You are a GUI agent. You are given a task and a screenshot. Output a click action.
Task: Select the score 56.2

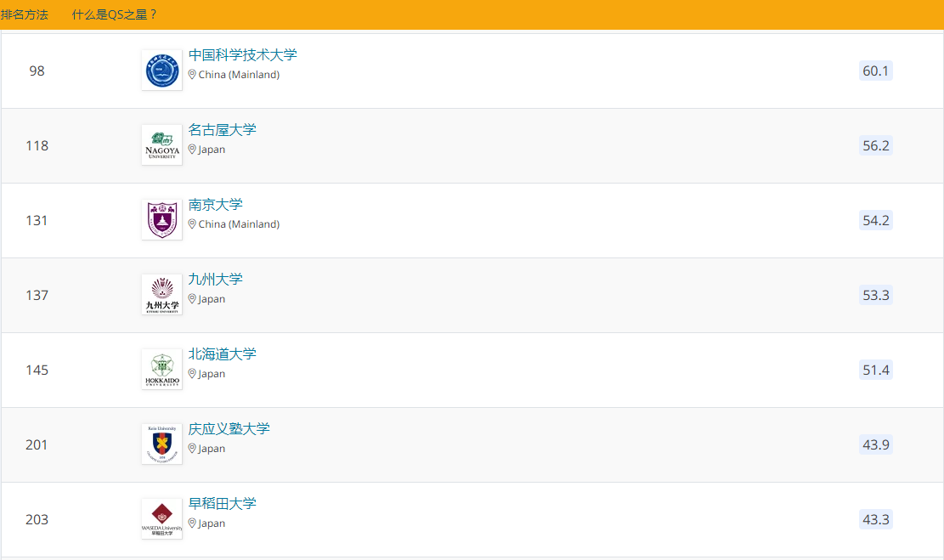(x=875, y=145)
